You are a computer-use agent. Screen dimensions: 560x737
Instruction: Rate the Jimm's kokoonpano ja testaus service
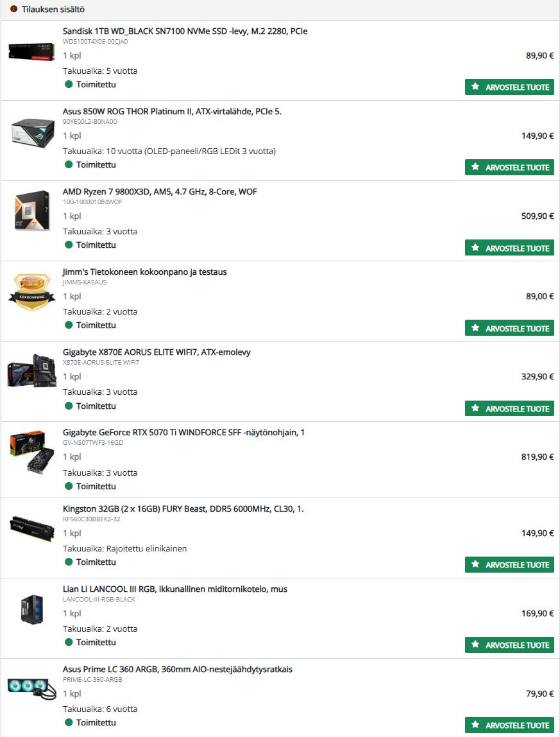point(509,328)
